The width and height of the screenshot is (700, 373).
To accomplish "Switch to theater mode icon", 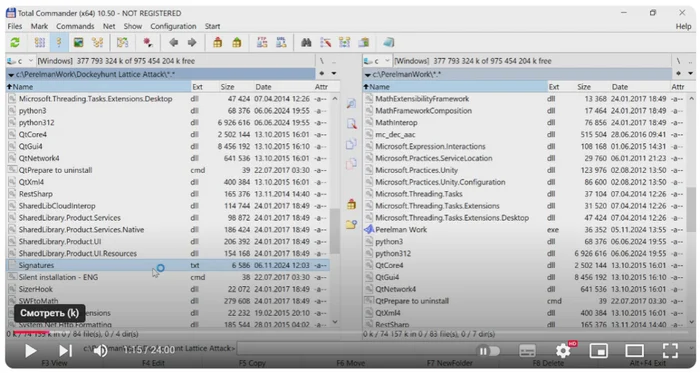I will coord(634,351).
